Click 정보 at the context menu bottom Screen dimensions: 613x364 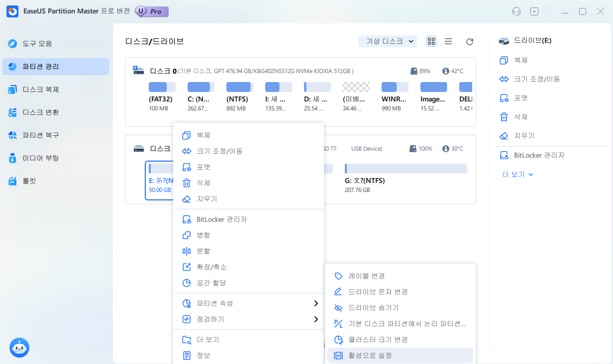click(x=204, y=355)
